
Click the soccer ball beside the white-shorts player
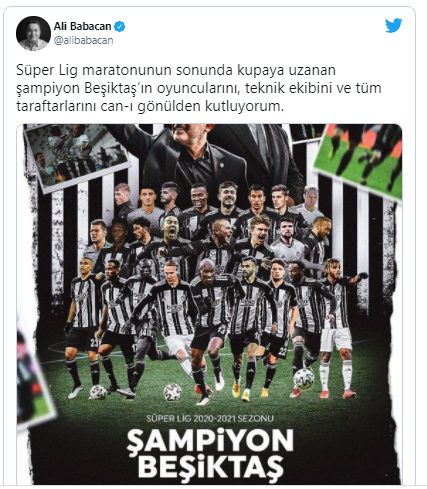(x=304, y=378)
